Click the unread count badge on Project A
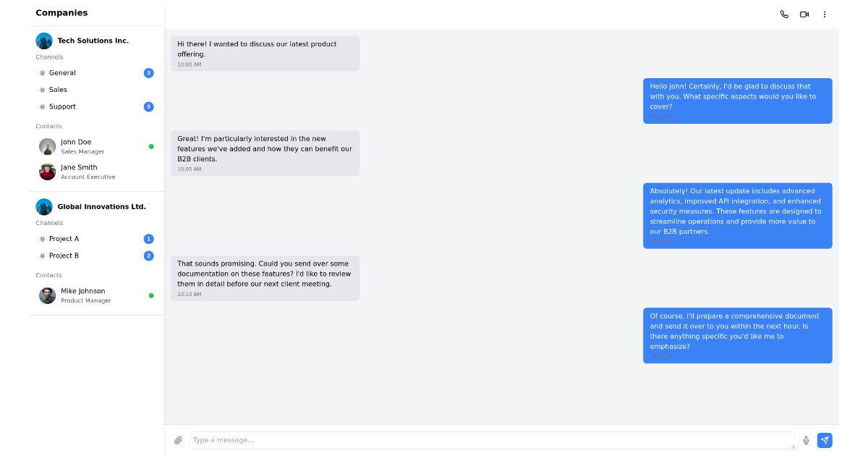This screenshot has width=868, height=456. coord(148,238)
